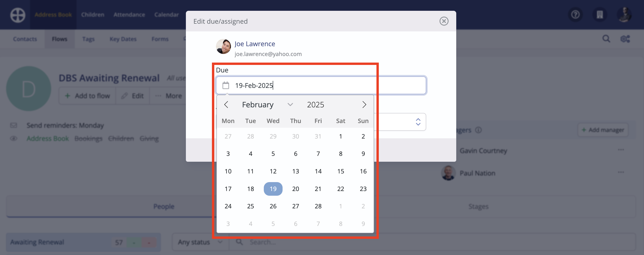Open the settings gears icon
The height and width of the screenshot is (255, 644).
pyautogui.click(x=625, y=39)
